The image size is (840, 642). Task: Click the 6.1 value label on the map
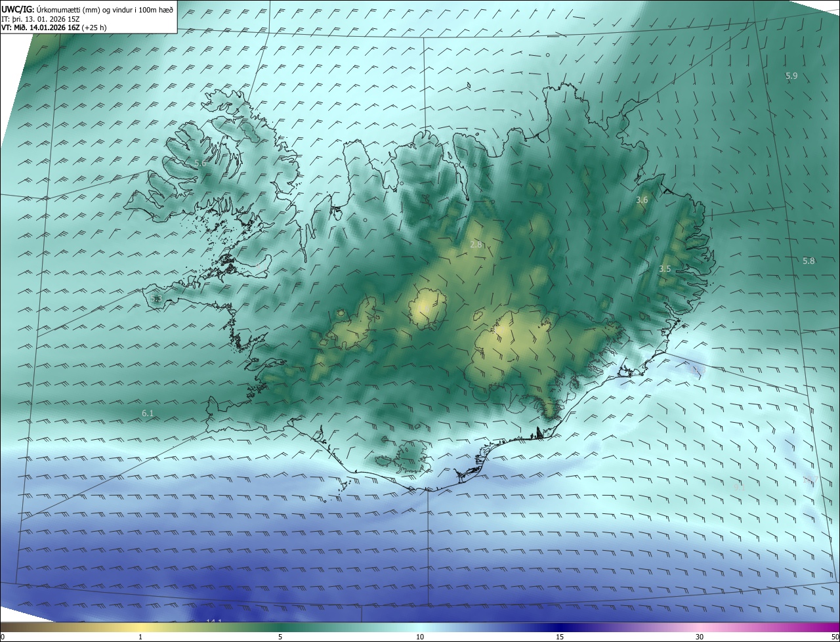pyautogui.click(x=148, y=414)
